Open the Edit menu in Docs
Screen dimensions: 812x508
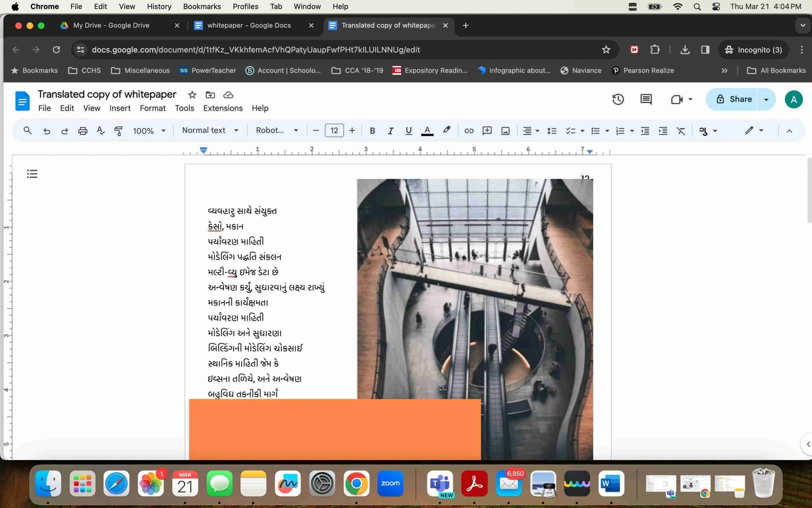click(67, 108)
